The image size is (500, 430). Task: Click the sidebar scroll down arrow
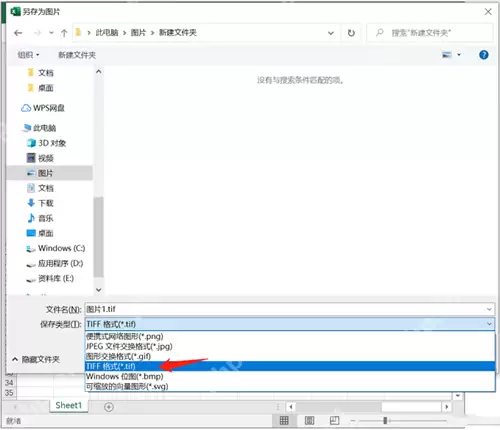point(98,290)
